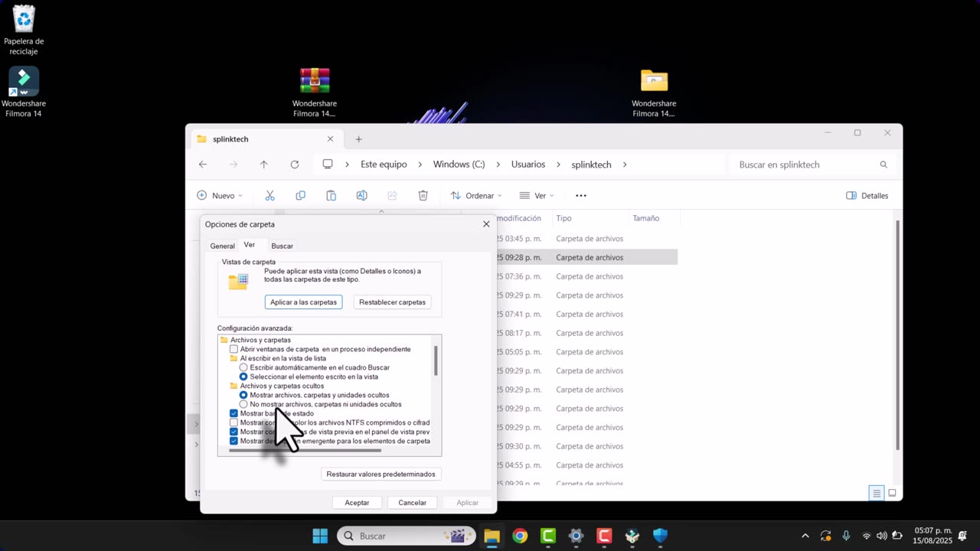The width and height of the screenshot is (980, 551).
Task: Select the splinktech Explorer tab
Action: [x=265, y=139]
